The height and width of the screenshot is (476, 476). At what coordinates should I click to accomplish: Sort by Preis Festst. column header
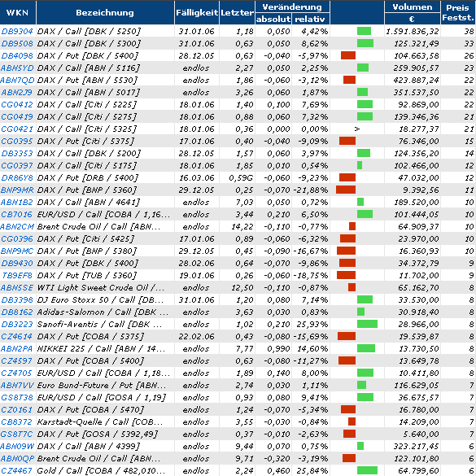458,13
